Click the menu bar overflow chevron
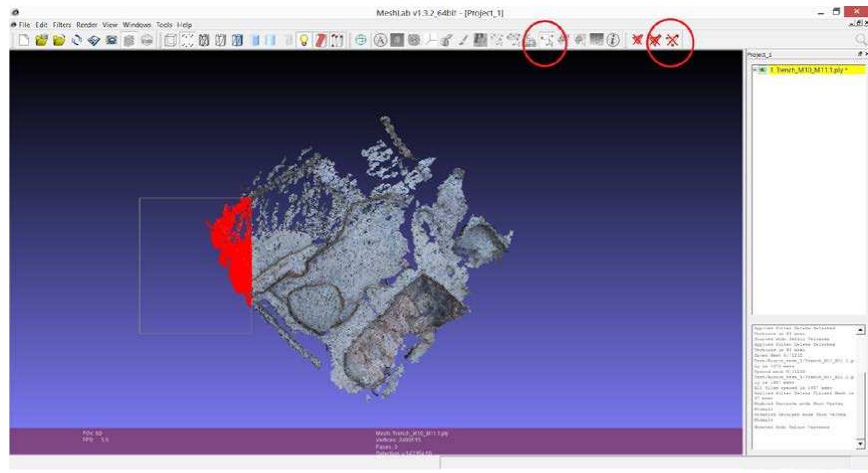 coord(864,23)
